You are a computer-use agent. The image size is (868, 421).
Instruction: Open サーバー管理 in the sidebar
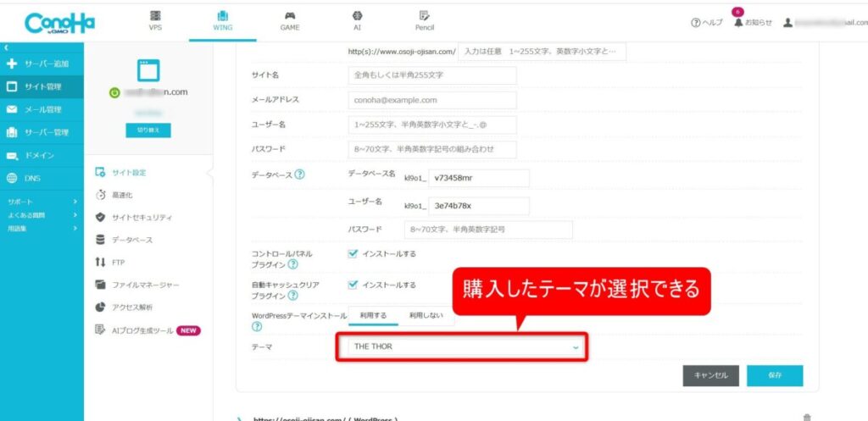[42, 133]
